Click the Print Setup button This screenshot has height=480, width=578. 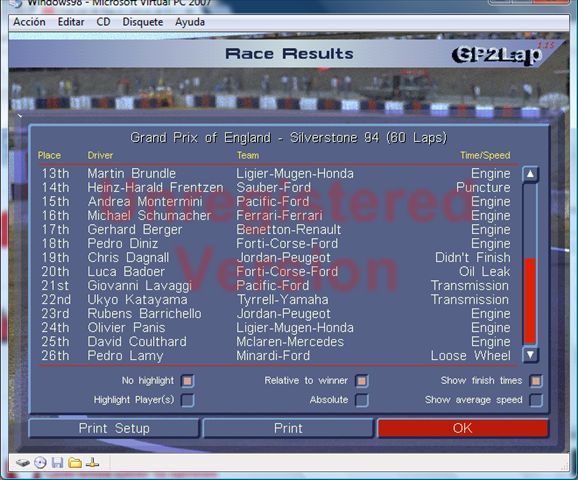[114, 428]
